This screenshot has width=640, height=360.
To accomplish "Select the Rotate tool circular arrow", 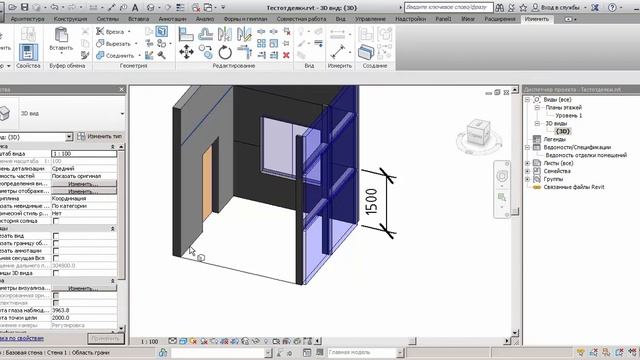I will (x=225, y=52).
